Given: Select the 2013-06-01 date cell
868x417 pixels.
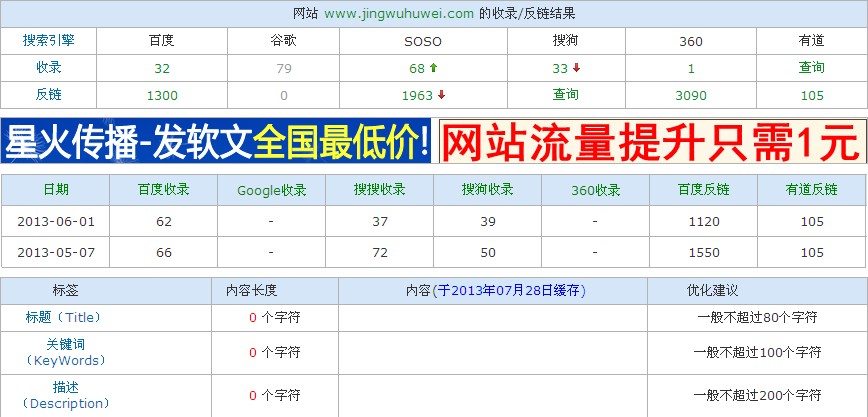Looking at the screenshot, I should click(56, 222).
